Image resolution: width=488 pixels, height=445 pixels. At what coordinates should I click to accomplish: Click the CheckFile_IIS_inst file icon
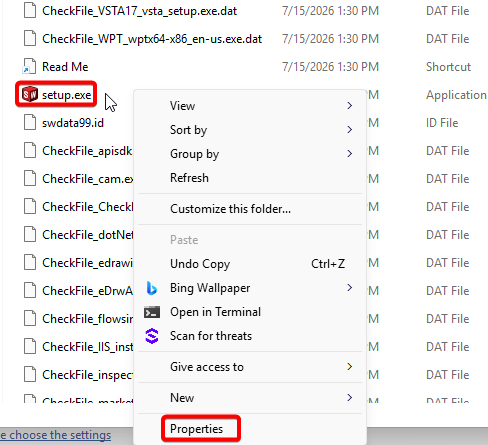point(30,346)
